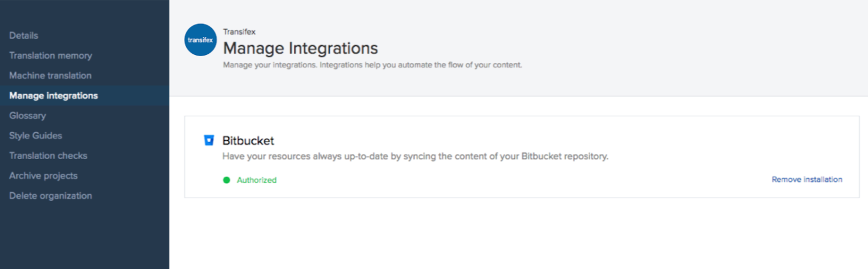Open Translation memory settings
The height and width of the screenshot is (269, 868).
pyautogui.click(x=50, y=56)
